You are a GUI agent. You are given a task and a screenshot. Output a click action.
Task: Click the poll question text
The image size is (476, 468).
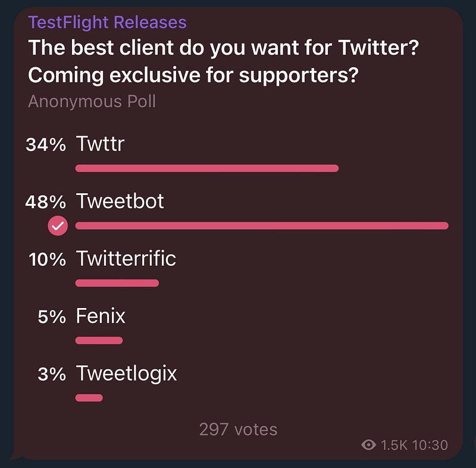click(x=224, y=61)
